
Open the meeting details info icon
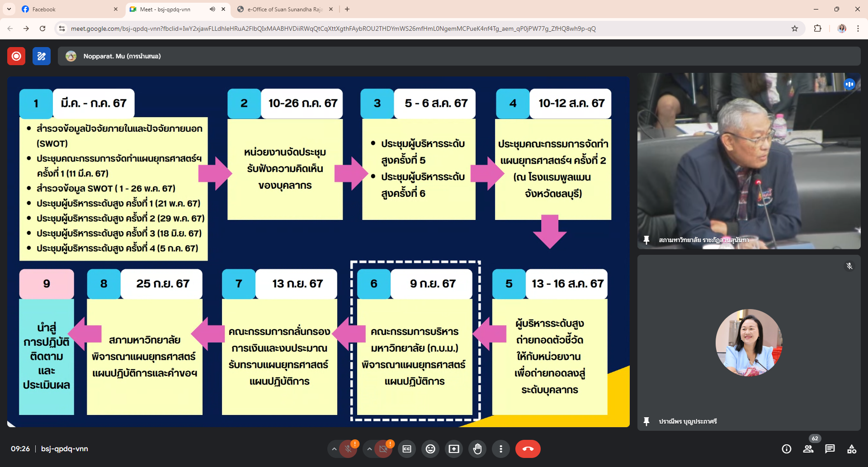tap(787, 449)
